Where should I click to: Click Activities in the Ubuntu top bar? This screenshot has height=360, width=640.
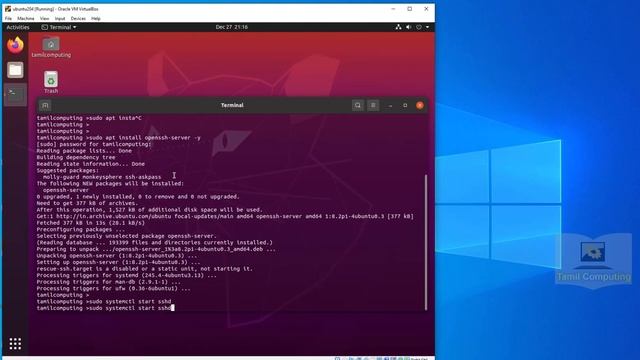(x=18, y=27)
